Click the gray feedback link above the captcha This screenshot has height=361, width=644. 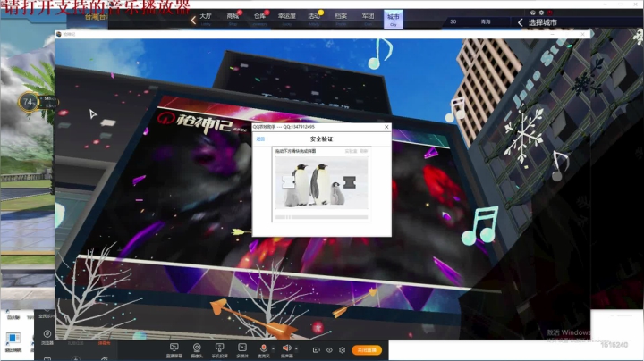(351, 151)
